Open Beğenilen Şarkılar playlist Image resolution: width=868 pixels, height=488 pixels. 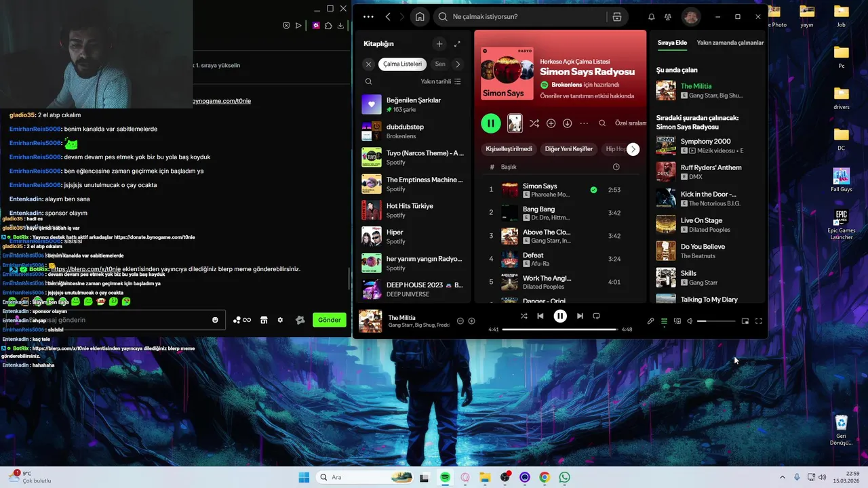(x=412, y=104)
